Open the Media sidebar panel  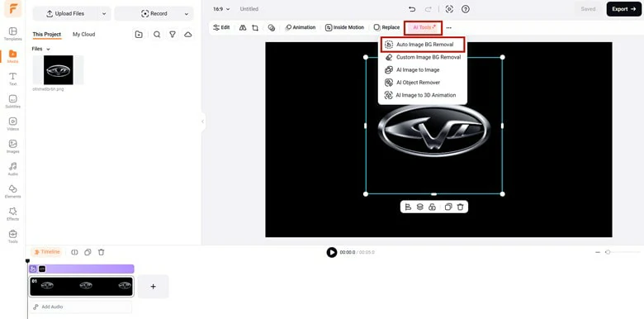point(12,56)
